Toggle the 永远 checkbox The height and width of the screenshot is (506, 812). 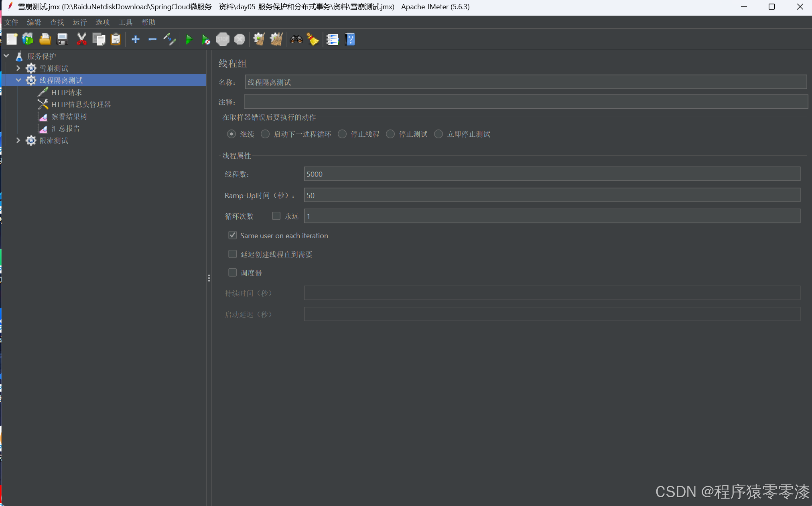click(x=276, y=216)
